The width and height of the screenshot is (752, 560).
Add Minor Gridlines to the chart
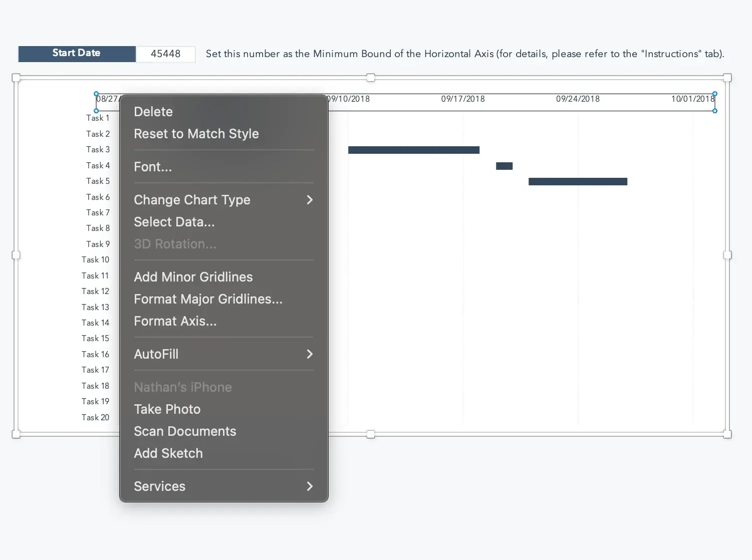tap(193, 276)
